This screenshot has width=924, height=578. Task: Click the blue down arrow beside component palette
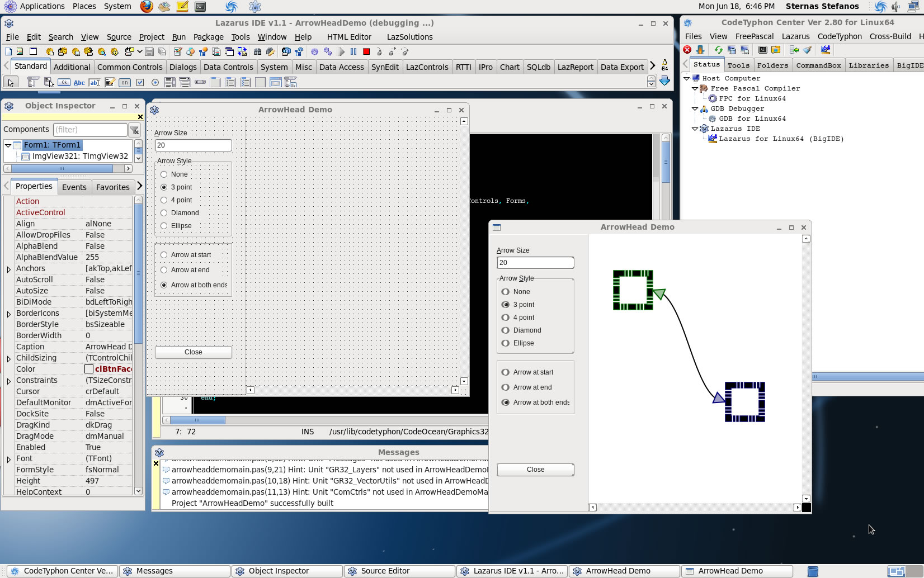click(x=664, y=81)
